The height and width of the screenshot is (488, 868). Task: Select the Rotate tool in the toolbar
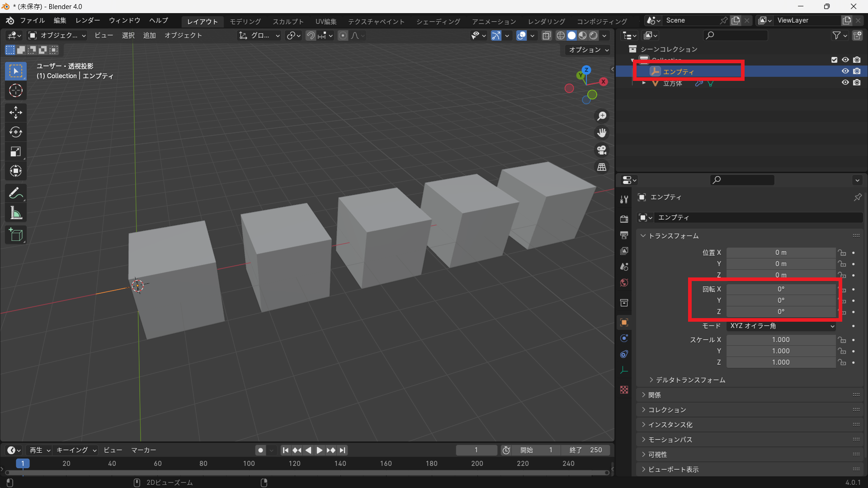click(x=16, y=132)
